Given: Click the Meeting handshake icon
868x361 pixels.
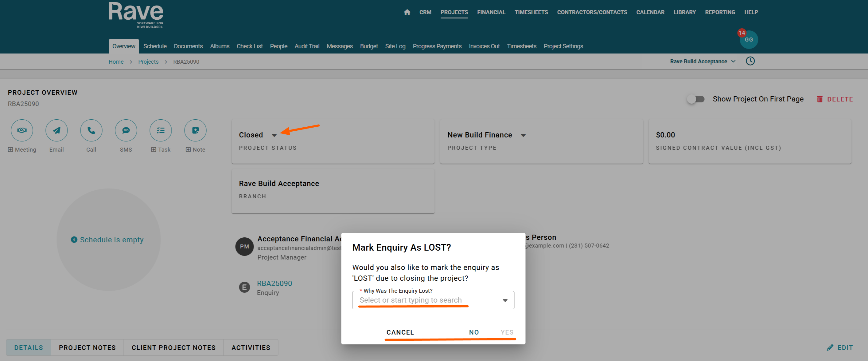Looking at the screenshot, I should pyautogui.click(x=22, y=130).
